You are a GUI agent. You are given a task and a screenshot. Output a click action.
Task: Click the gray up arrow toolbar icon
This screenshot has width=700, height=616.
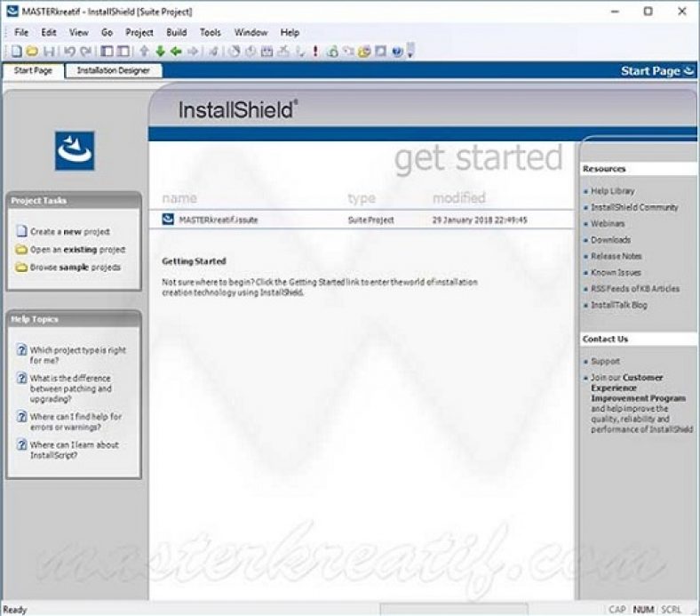(144, 52)
